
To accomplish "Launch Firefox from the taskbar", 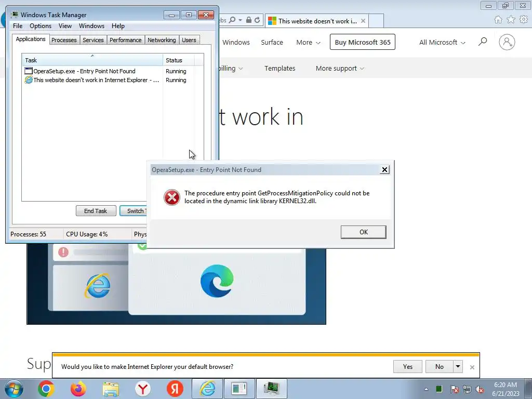I will pos(78,389).
